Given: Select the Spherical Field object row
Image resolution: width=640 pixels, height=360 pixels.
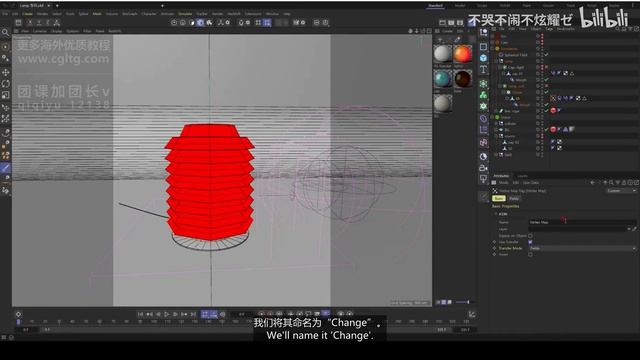Looking at the screenshot, I should [x=516, y=55].
